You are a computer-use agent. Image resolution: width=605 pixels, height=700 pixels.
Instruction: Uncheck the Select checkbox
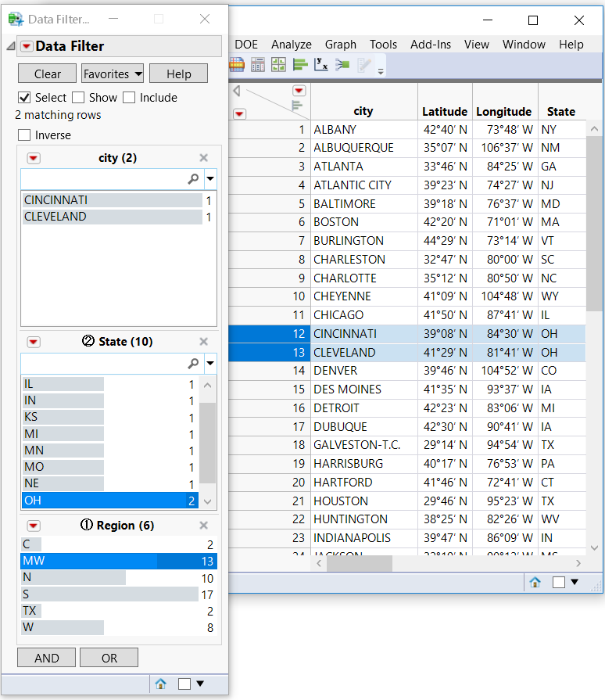pos(24,98)
